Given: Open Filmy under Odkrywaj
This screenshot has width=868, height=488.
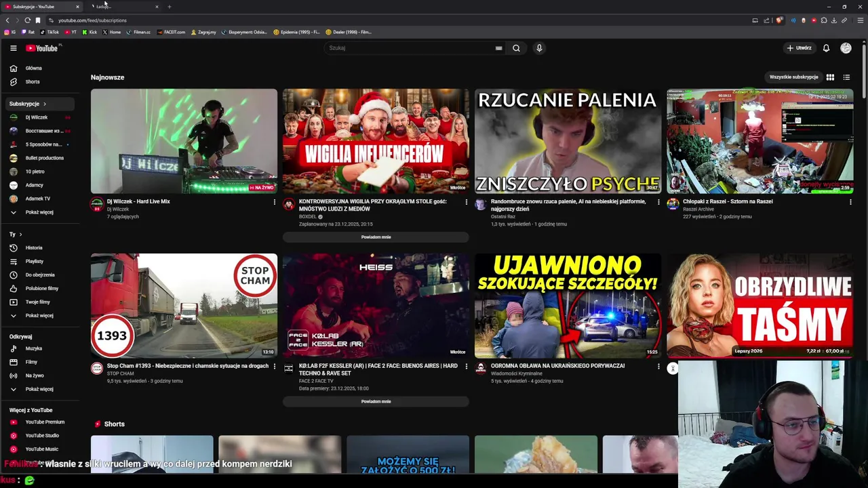Looking at the screenshot, I should point(39,362).
